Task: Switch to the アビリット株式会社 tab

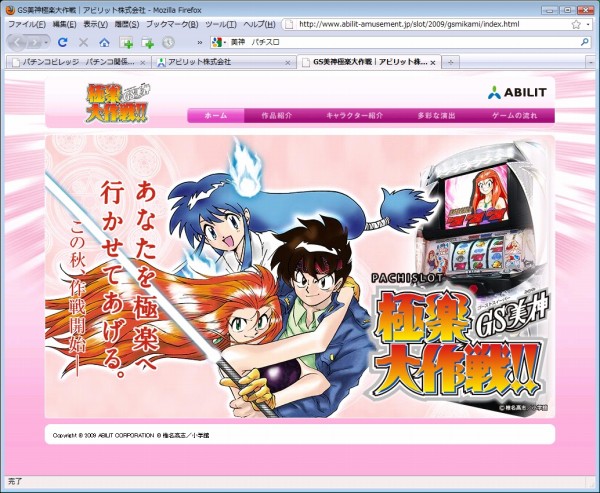Action: (223, 62)
